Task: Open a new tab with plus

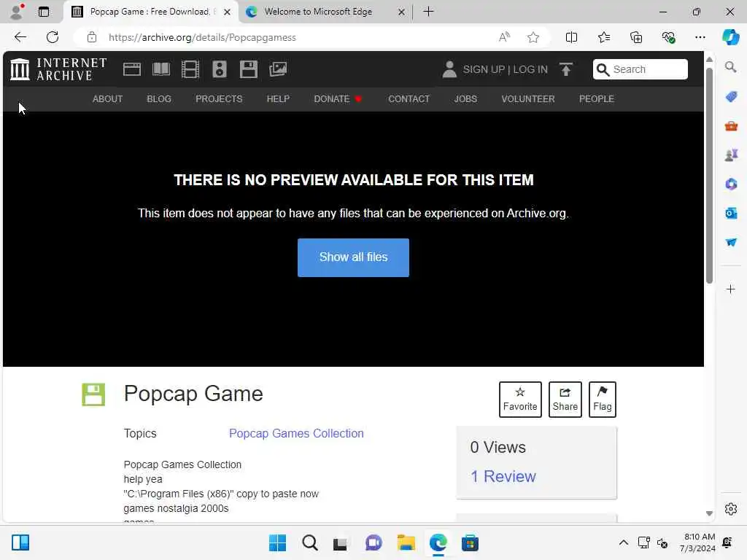Action: point(428,12)
